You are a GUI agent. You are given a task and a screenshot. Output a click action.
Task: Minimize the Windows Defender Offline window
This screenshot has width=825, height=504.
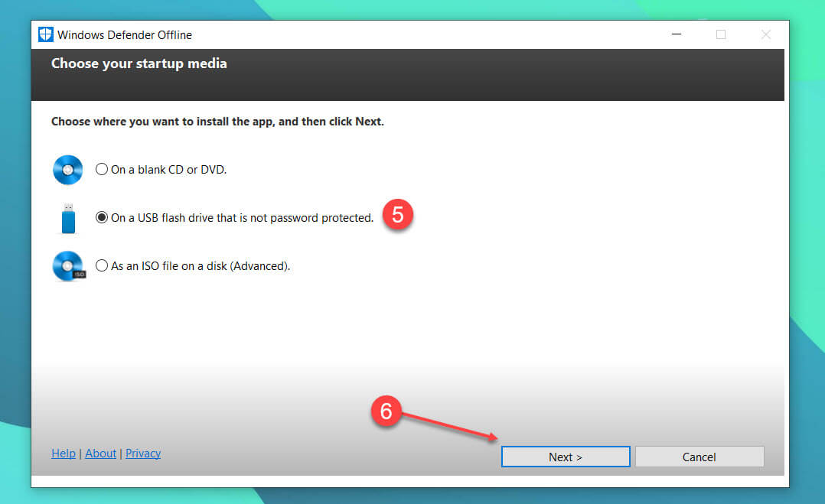(676, 34)
